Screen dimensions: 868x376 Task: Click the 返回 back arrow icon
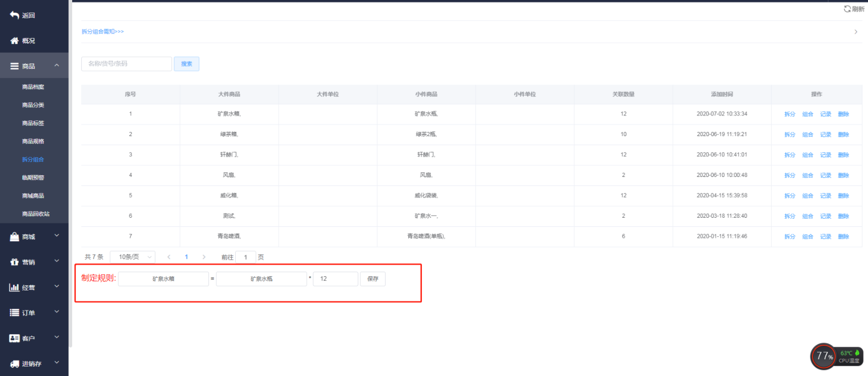pos(14,15)
